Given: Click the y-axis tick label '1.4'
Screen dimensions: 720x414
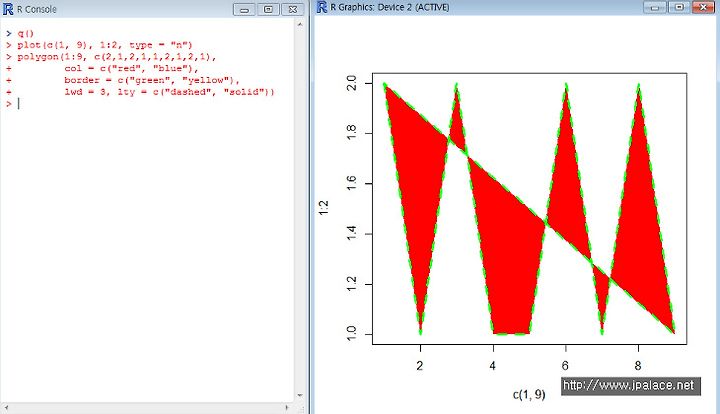Looking at the screenshot, I should (351, 234).
